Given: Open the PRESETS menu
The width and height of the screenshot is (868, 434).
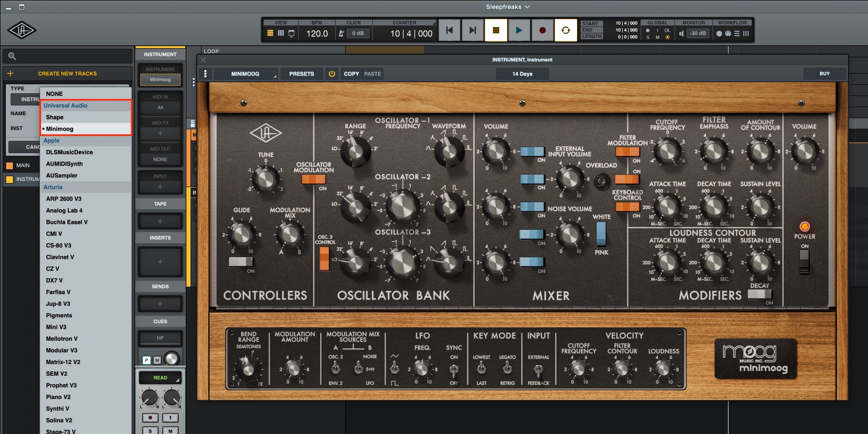Looking at the screenshot, I should 301,74.
